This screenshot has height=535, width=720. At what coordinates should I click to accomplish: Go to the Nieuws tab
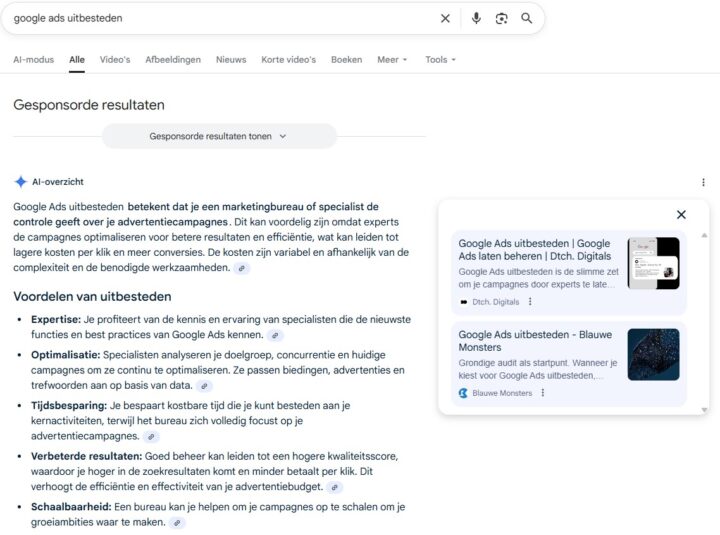[x=231, y=60]
